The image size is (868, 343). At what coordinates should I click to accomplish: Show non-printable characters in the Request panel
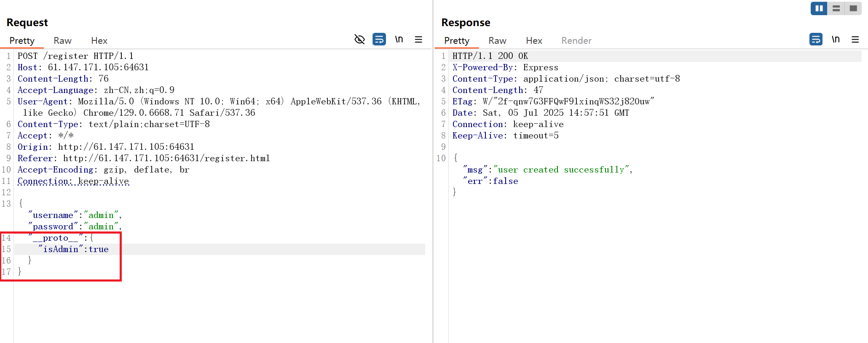coord(399,40)
